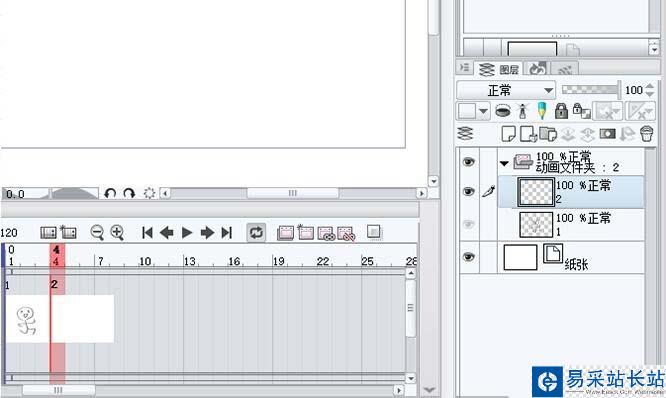Hide the animation folder (动画文件夹)
The width and height of the screenshot is (666, 398).
tap(468, 161)
